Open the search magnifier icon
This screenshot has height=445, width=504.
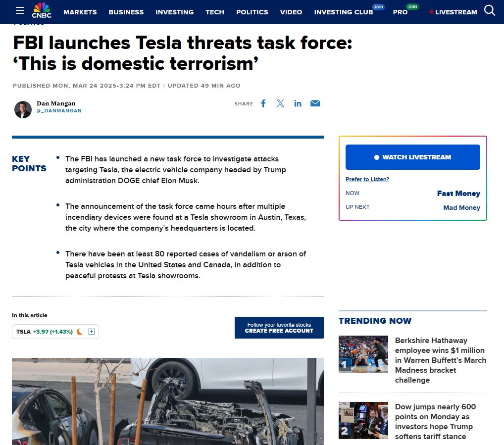click(x=490, y=10)
